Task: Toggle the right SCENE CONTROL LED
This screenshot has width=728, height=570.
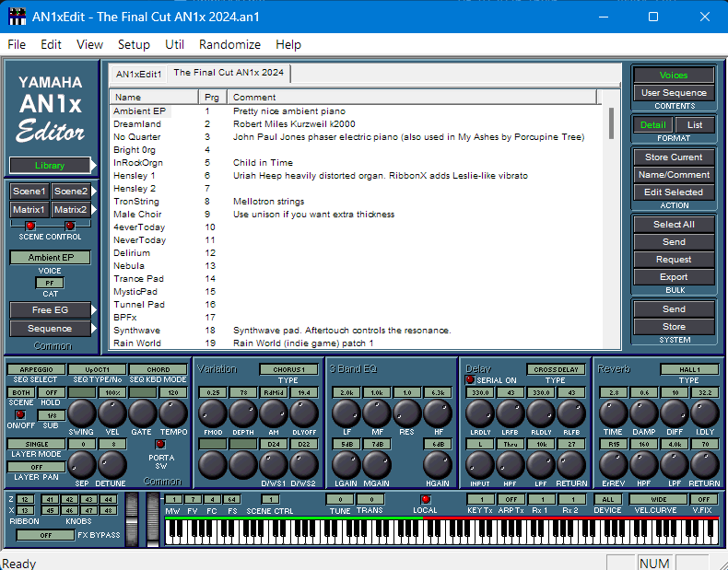Action: (70, 226)
